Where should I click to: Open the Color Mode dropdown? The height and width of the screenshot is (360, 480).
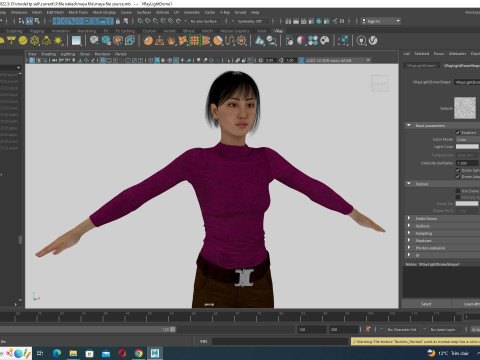click(467, 139)
